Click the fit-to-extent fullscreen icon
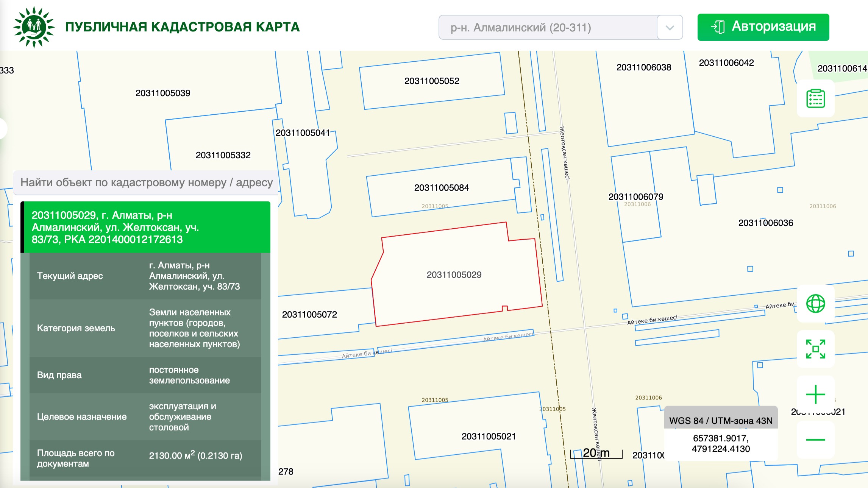Screen dimensions: 868x488 click(x=815, y=349)
